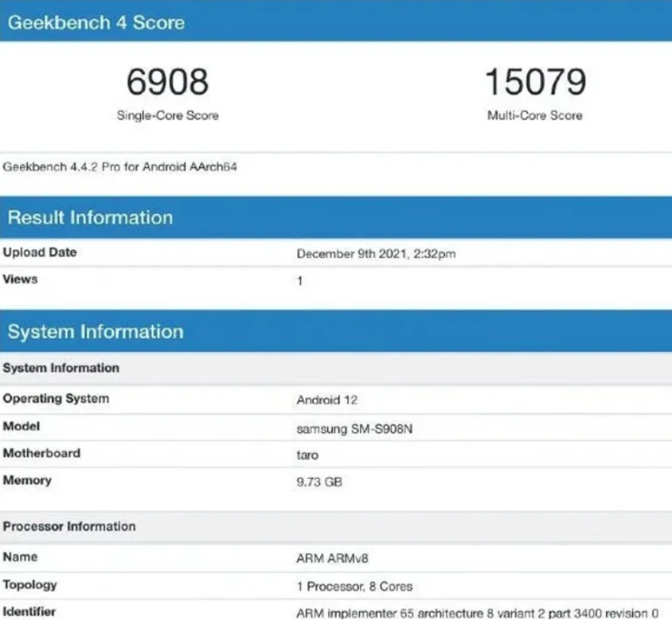This screenshot has height=628, width=672.
Task: Select the samsung SM-S908N model value
Action: click(354, 429)
